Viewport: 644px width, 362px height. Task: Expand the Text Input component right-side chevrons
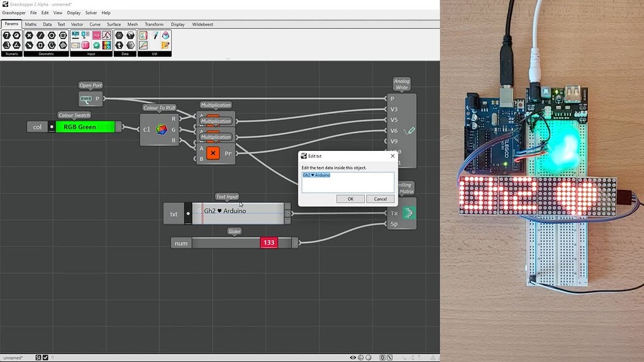[287, 214]
